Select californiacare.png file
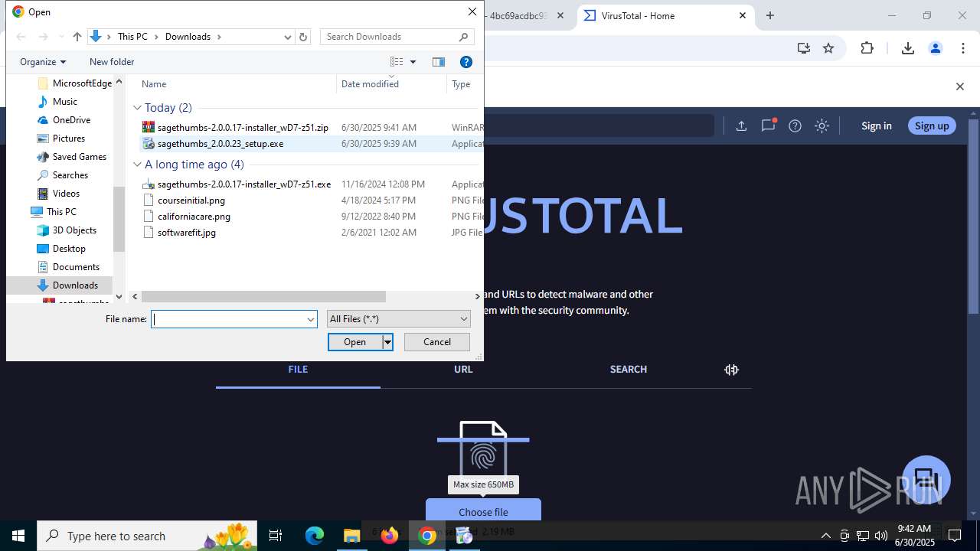Screen dimensions: 980x551 [x=194, y=217]
